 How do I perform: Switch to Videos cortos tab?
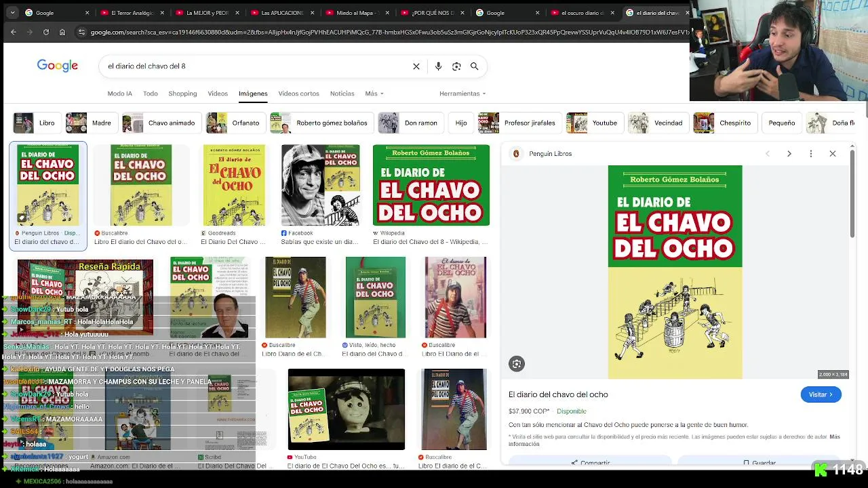[x=298, y=94]
